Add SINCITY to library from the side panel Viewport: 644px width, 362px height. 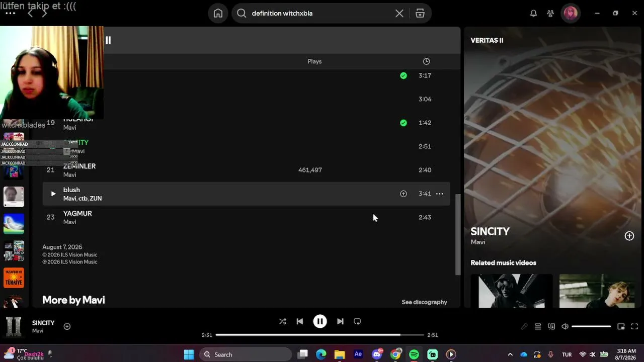629,236
